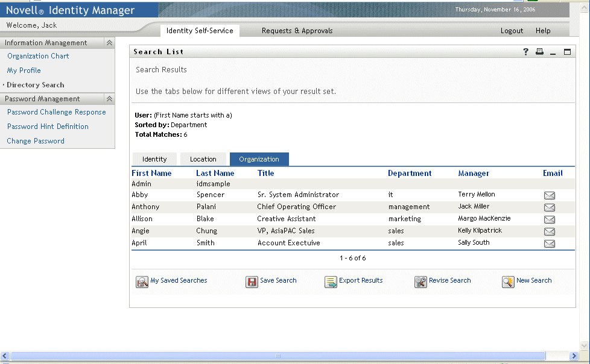Print the Search List portlet

(x=539, y=52)
